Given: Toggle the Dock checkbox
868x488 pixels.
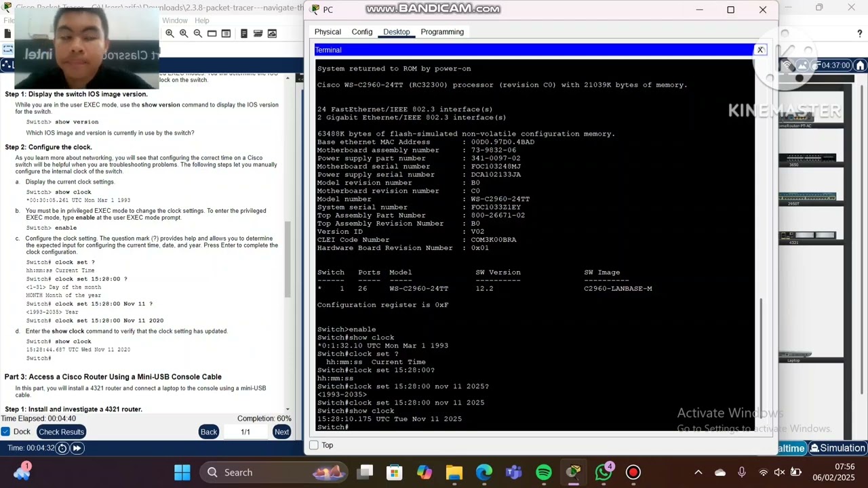Looking at the screenshot, I should [x=5, y=432].
